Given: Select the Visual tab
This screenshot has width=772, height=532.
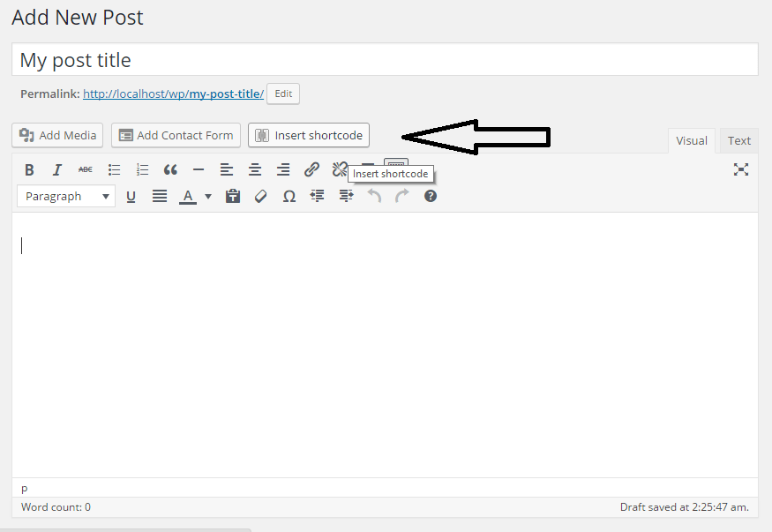Looking at the screenshot, I should 692,139.
